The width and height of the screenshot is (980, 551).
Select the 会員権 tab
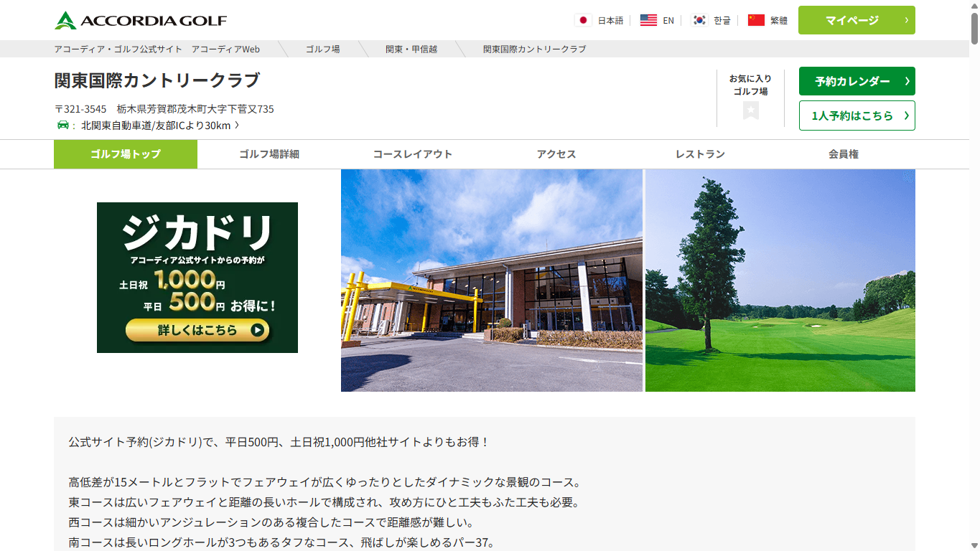844,154
